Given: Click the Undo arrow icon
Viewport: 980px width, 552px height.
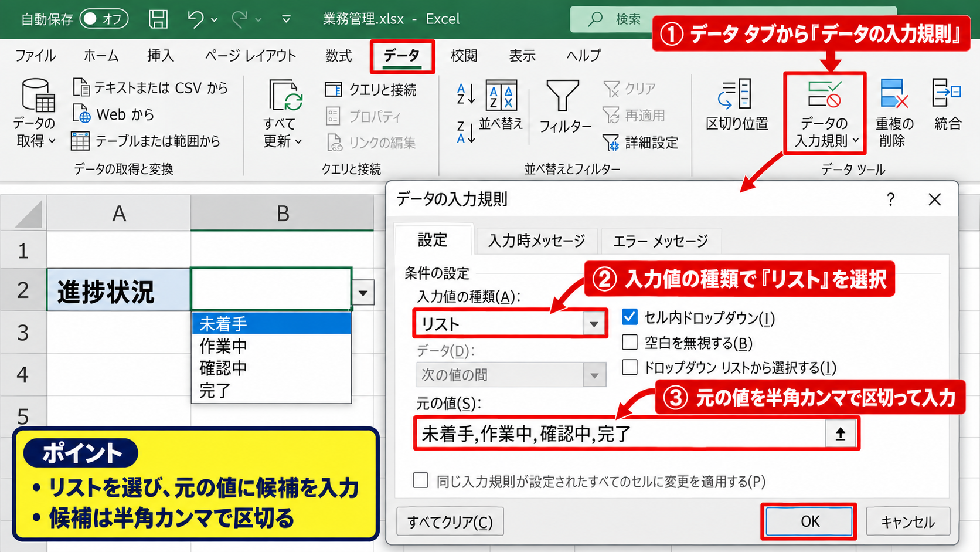Looking at the screenshot, I should 195,19.
